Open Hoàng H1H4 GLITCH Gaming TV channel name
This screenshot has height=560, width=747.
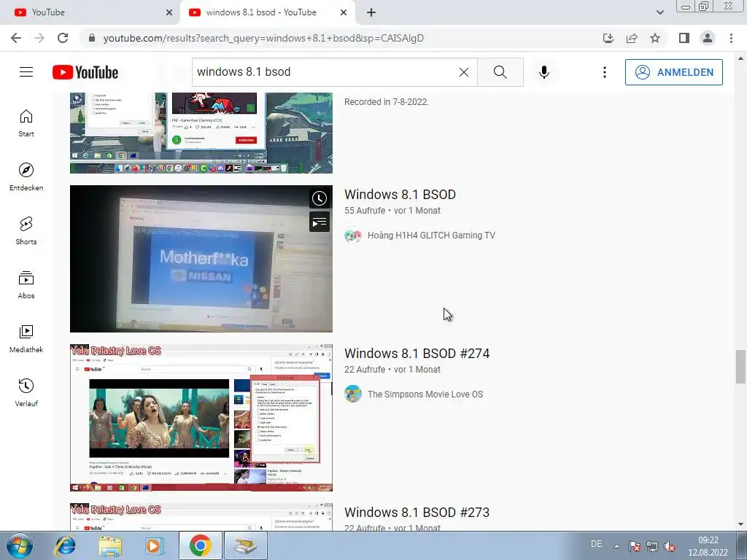tap(431, 236)
